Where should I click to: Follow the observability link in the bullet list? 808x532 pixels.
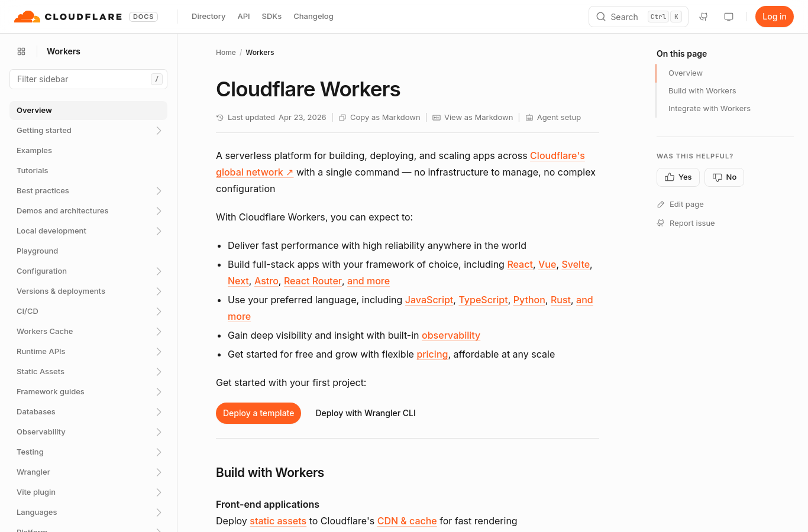[451, 336]
